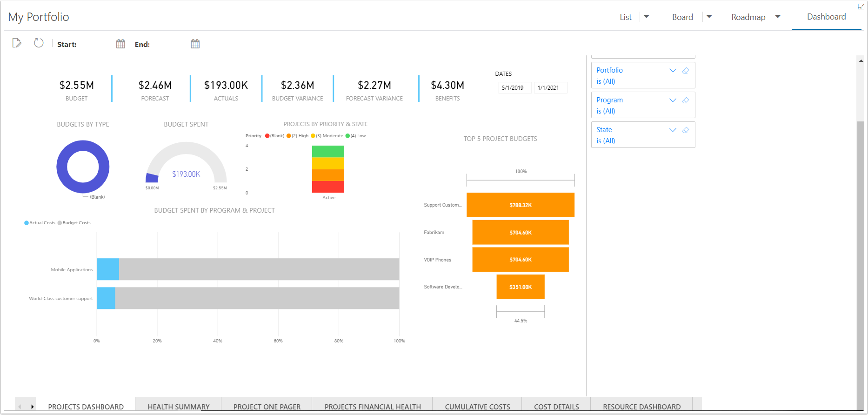Image resolution: width=868 pixels, height=415 pixels.
Task: Click the $2.36M Budget Variance card
Action: (297, 90)
